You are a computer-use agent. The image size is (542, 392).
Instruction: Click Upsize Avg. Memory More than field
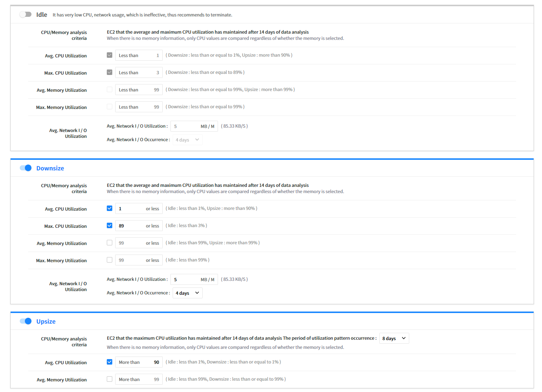[139, 380]
